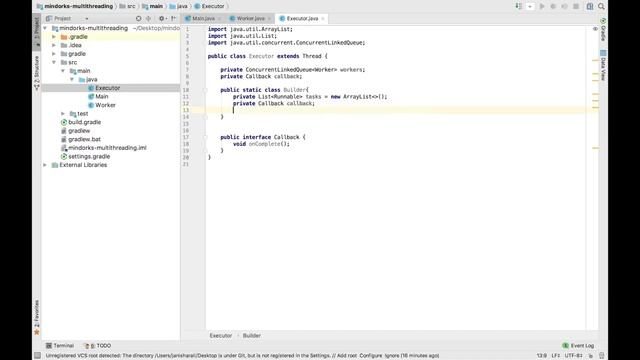Click main breadcrumb in navigation bar
Viewport: 640px width, 360px height.
(x=152, y=6)
